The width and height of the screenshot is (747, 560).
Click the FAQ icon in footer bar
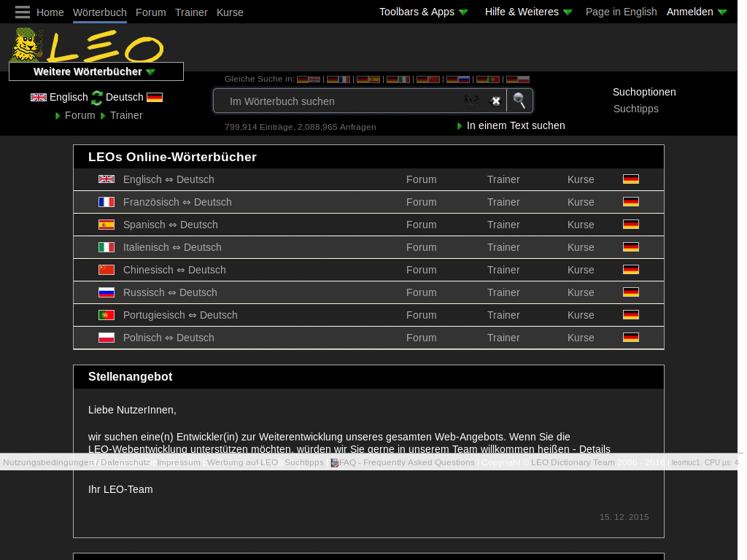335,463
